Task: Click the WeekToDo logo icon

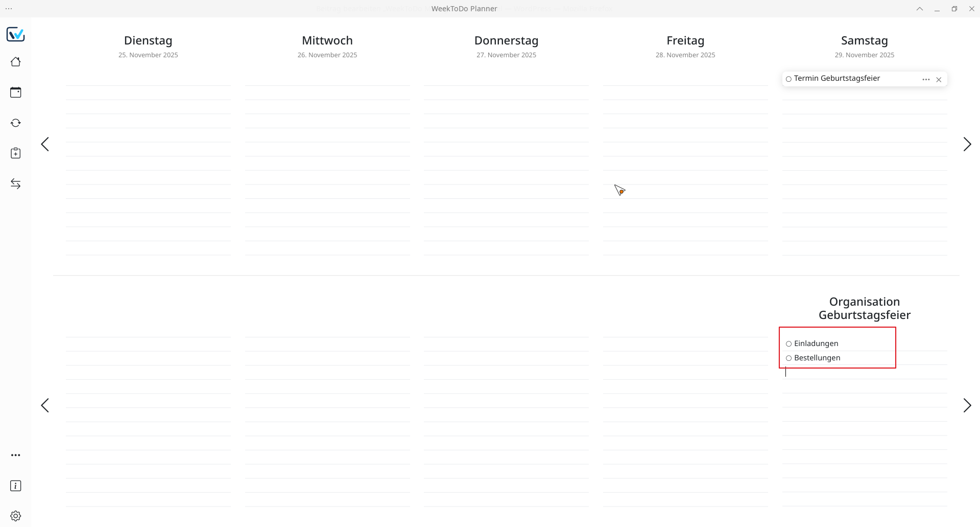Action: 15,34
